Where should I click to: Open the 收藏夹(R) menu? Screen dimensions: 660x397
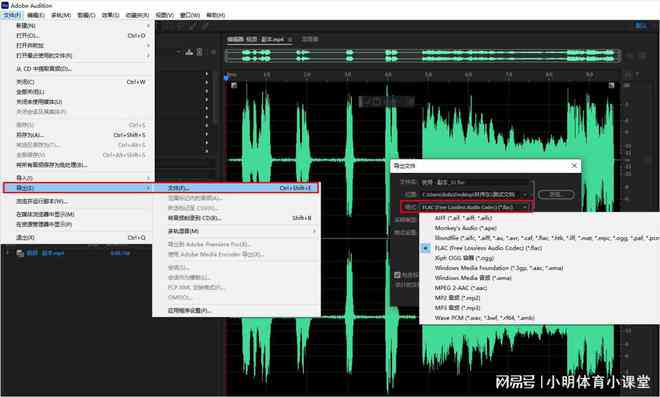click(x=137, y=15)
